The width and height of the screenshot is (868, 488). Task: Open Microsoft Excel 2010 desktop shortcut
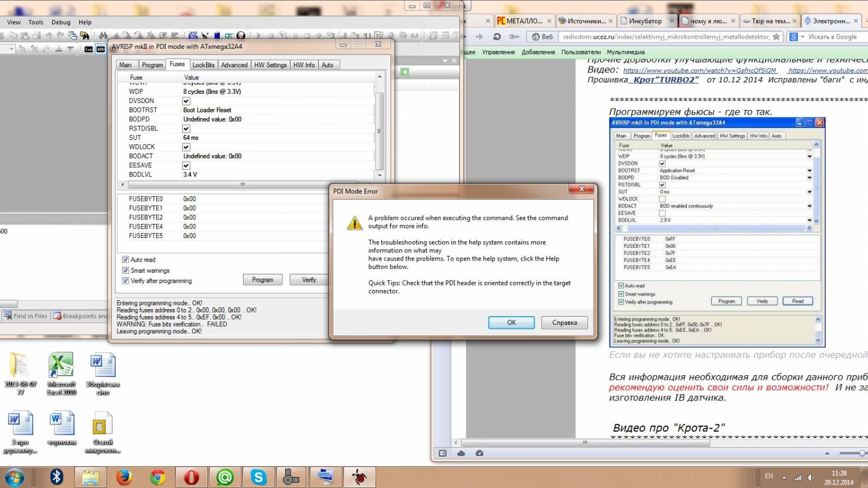click(61, 374)
